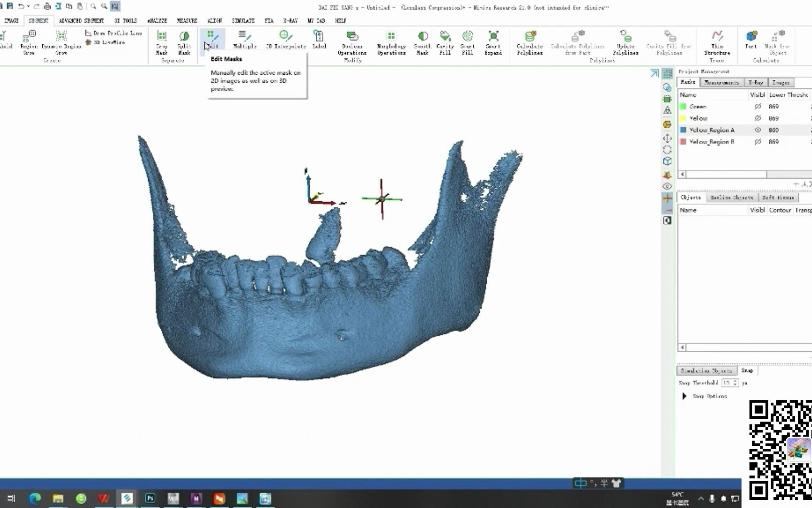Viewport: 812px width, 508px height.
Task: Open File Explorer from the taskbar
Action: click(x=58, y=498)
